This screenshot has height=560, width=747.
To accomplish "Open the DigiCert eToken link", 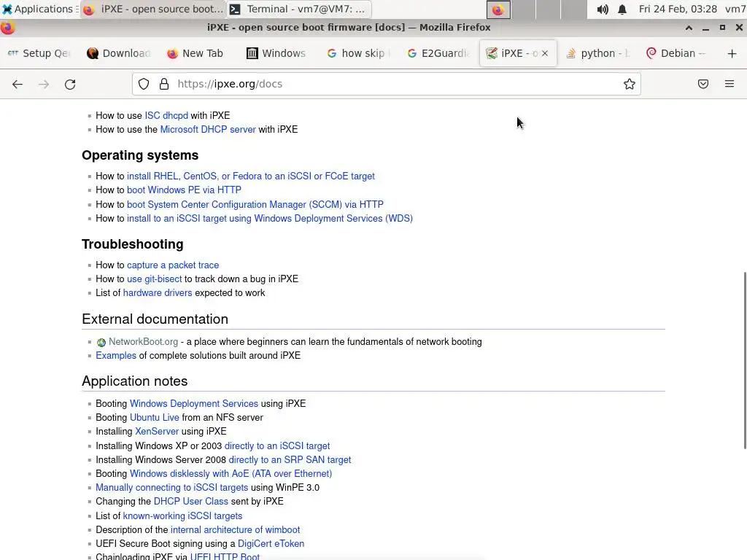I will tap(271, 544).
